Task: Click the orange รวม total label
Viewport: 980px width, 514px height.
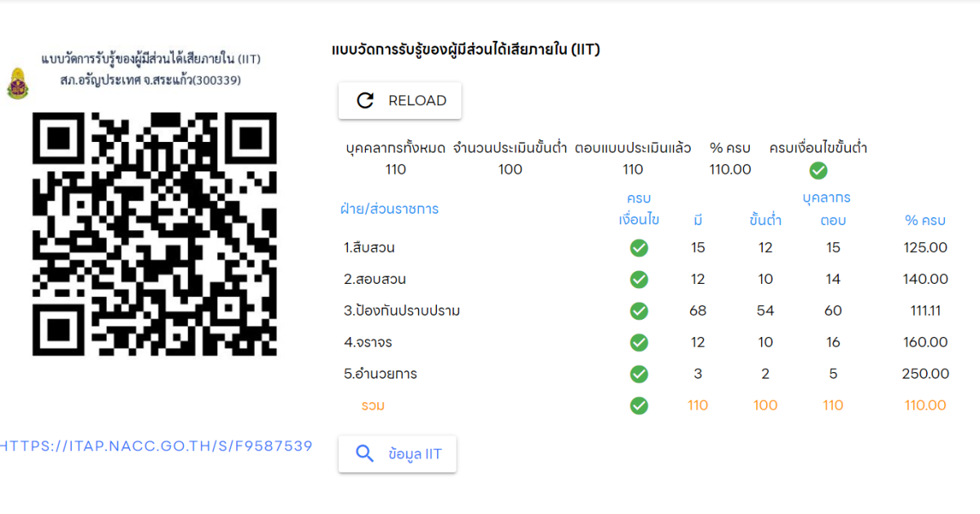Action: point(372,405)
